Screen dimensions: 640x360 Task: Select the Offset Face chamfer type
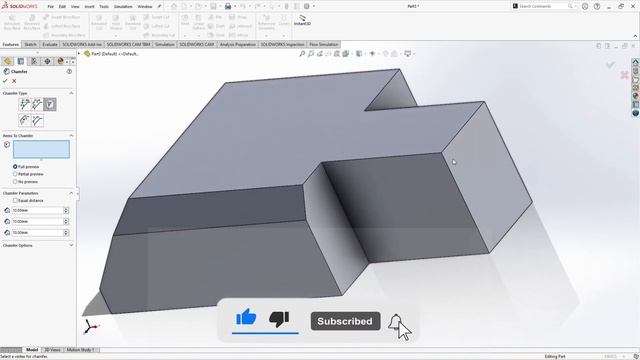(x=24, y=120)
